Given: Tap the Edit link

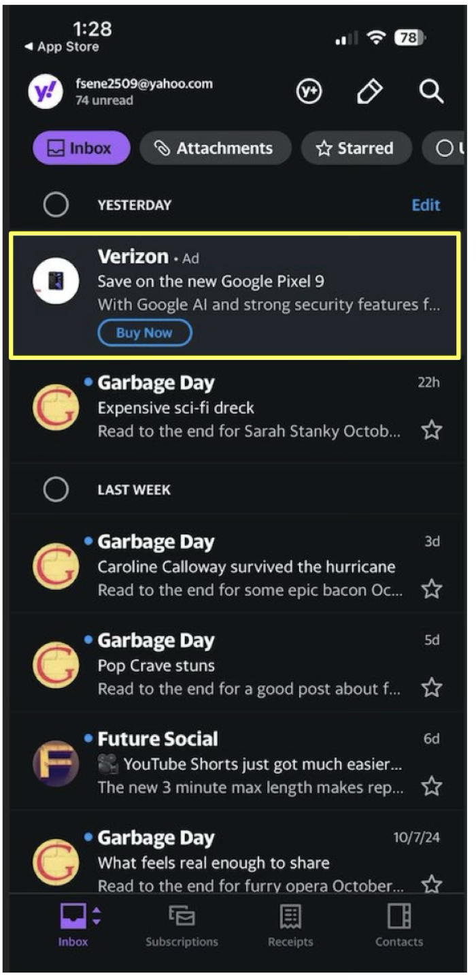Looking at the screenshot, I should coord(426,205).
